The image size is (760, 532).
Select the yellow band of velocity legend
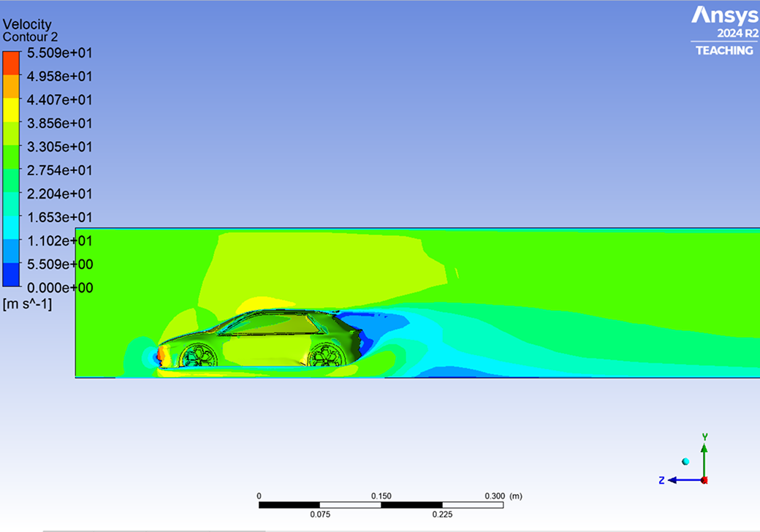pos(11,110)
